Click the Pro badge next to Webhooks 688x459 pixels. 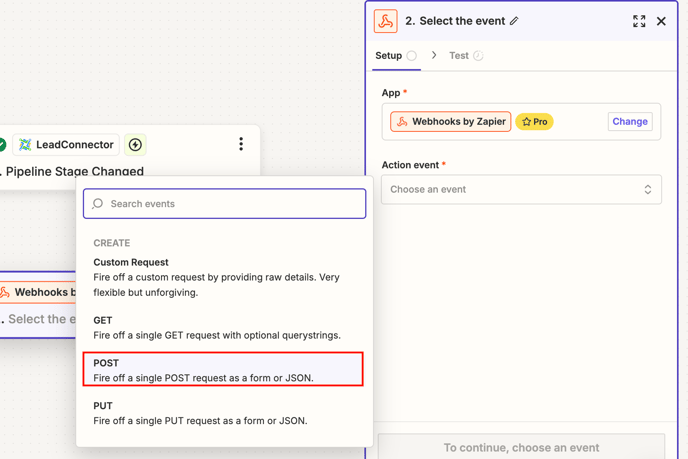[534, 122]
